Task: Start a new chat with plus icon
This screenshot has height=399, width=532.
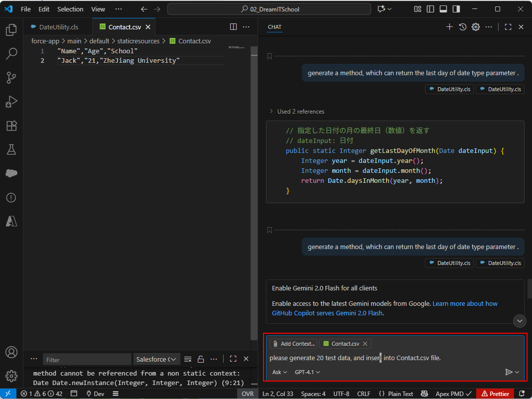Action: (449, 27)
